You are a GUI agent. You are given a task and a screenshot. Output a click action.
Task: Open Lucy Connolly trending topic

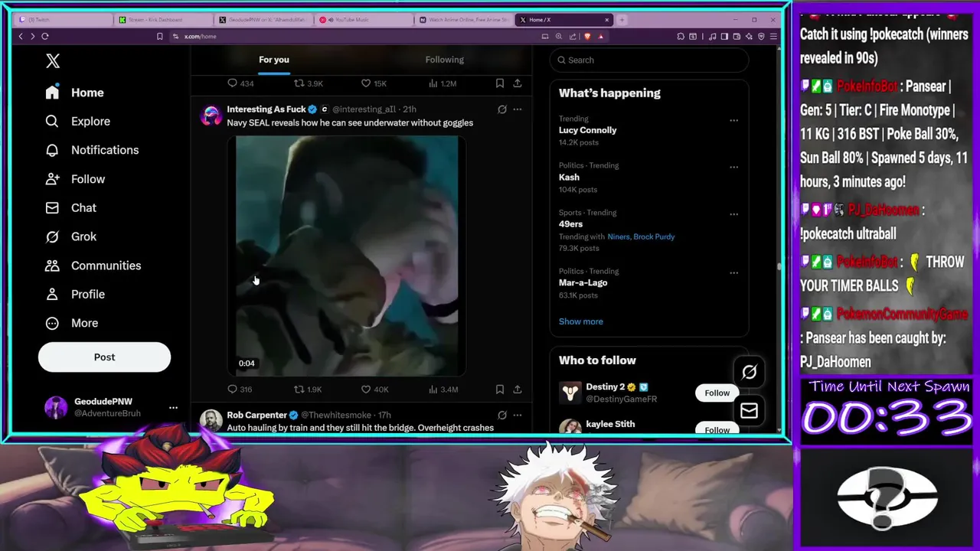pyautogui.click(x=587, y=130)
